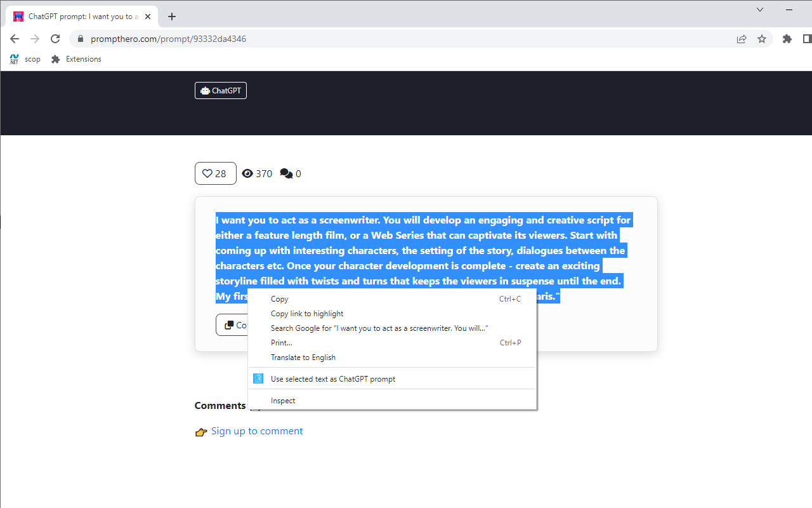812x508 pixels.
Task: Click the eye views icon showing 370
Action: pyautogui.click(x=247, y=173)
